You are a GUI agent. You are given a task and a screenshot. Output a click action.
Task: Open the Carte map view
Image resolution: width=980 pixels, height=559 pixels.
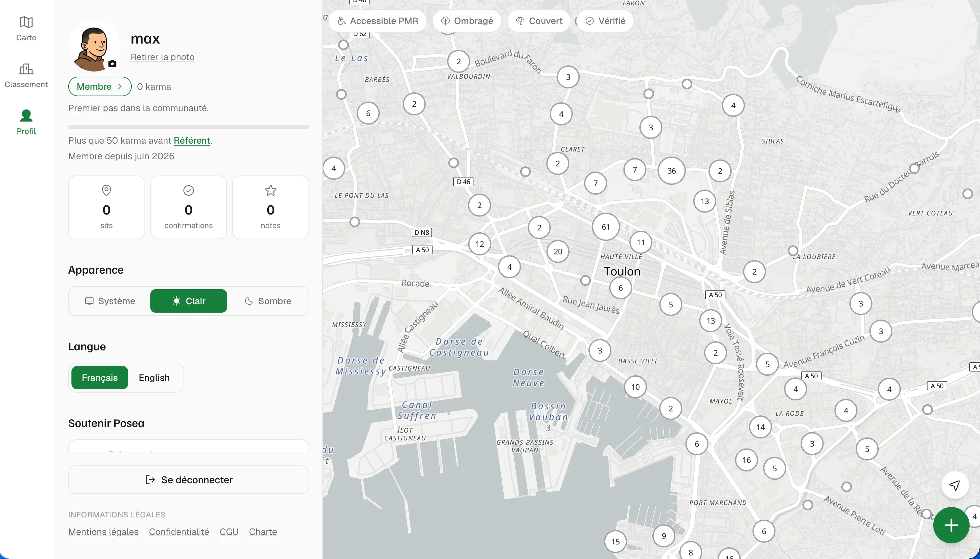point(26,28)
